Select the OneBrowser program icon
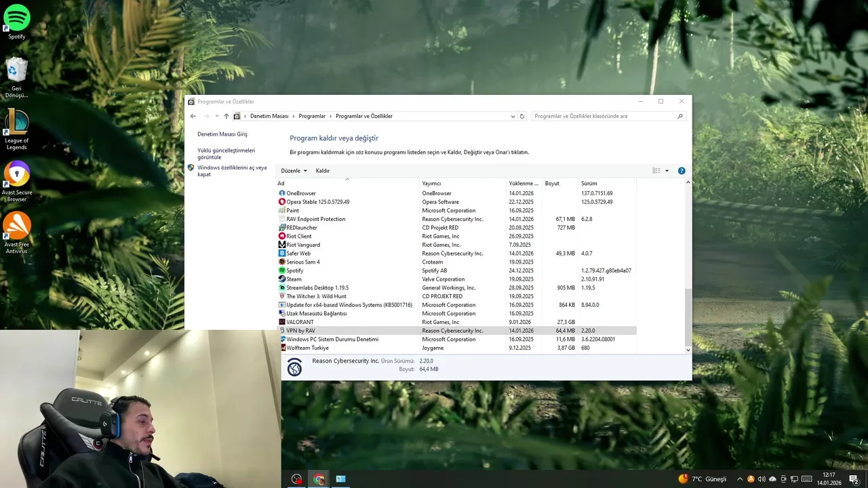This screenshot has height=488, width=868. [x=282, y=193]
